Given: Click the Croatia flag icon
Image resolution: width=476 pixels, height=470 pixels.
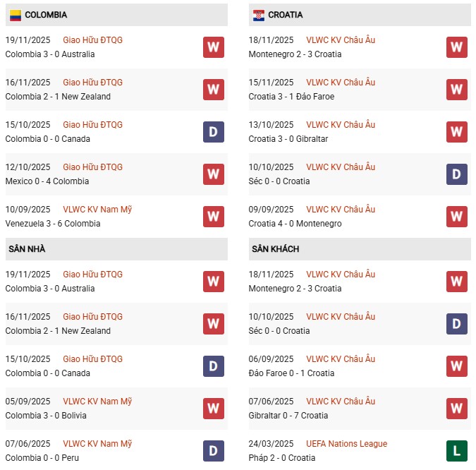Looking at the screenshot, I should coord(259,15).
